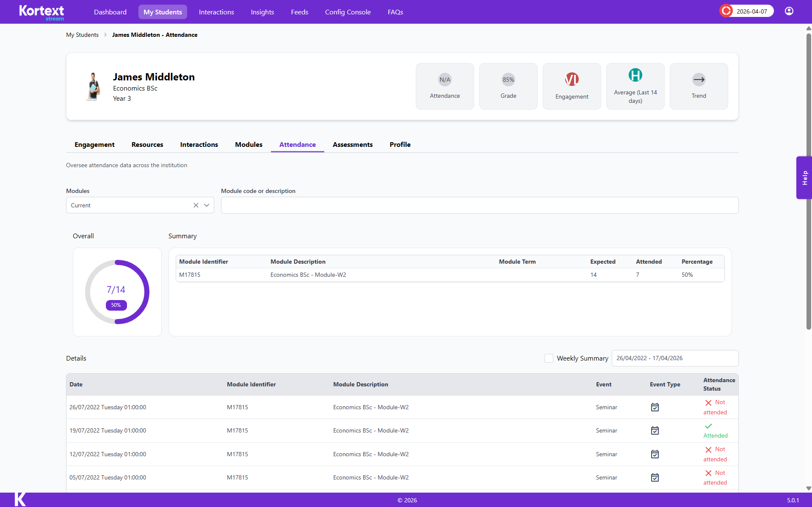Open the date range picker field
The image size is (812, 507).
click(x=674, y=358)
